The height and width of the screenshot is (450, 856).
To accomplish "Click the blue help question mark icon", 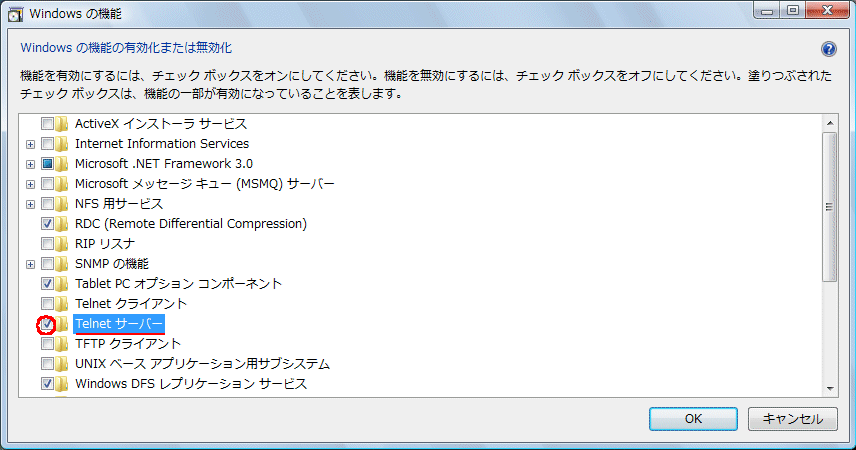I will point(828,48).
